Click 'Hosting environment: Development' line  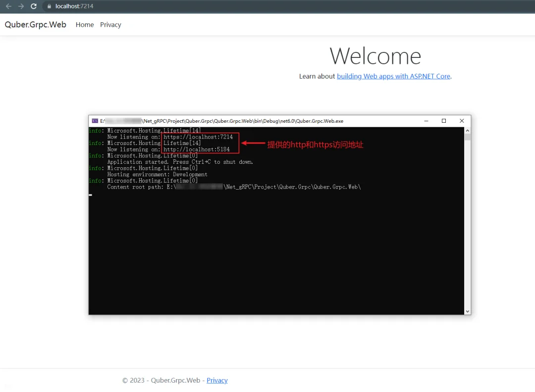click(158, 174)
